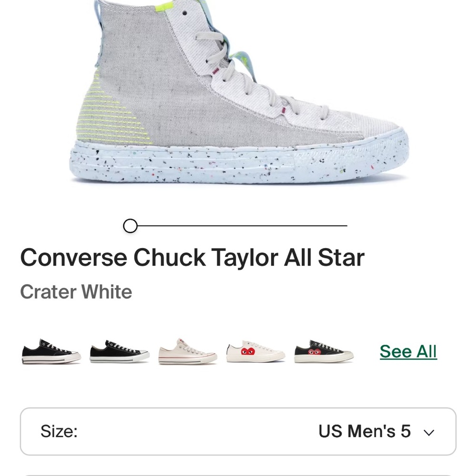The height and width of the screenshot is (476, 476).
Task: Select the second black-and-white Chuck Taylor thumbnail
Action: pyautogui.click(x=118, y=352)
